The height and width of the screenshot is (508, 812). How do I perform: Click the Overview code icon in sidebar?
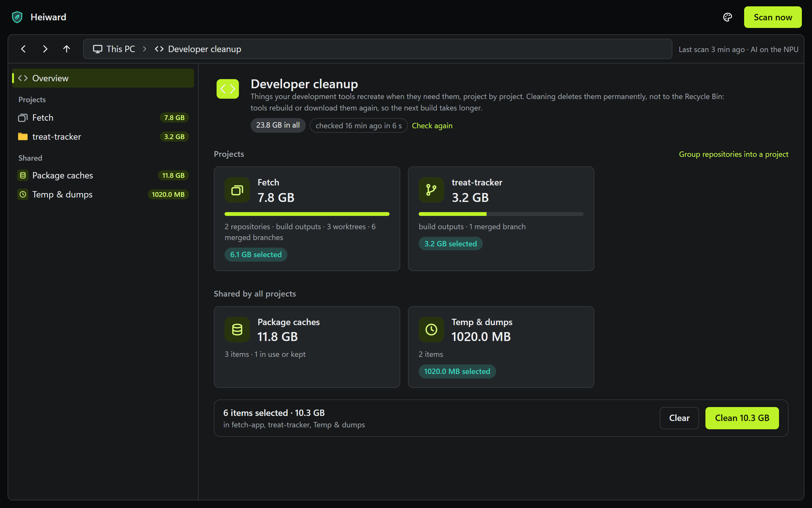point(23,78)
